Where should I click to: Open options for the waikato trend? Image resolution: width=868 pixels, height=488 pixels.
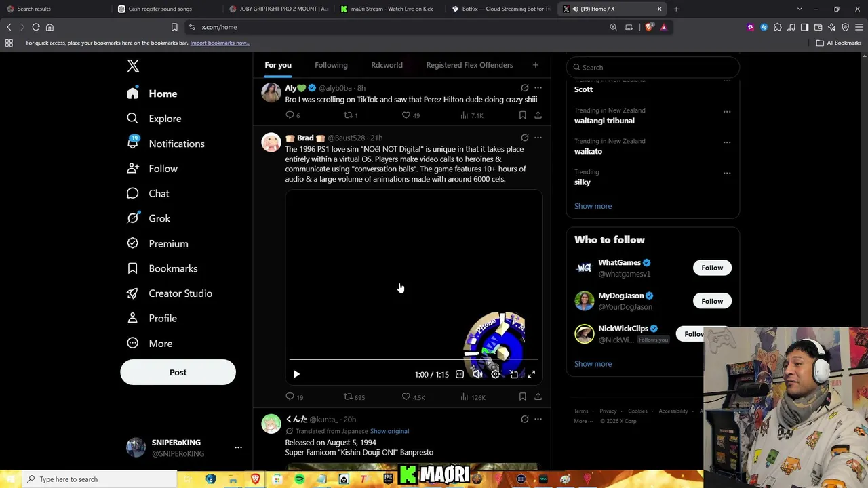click(x=727, y=142)
